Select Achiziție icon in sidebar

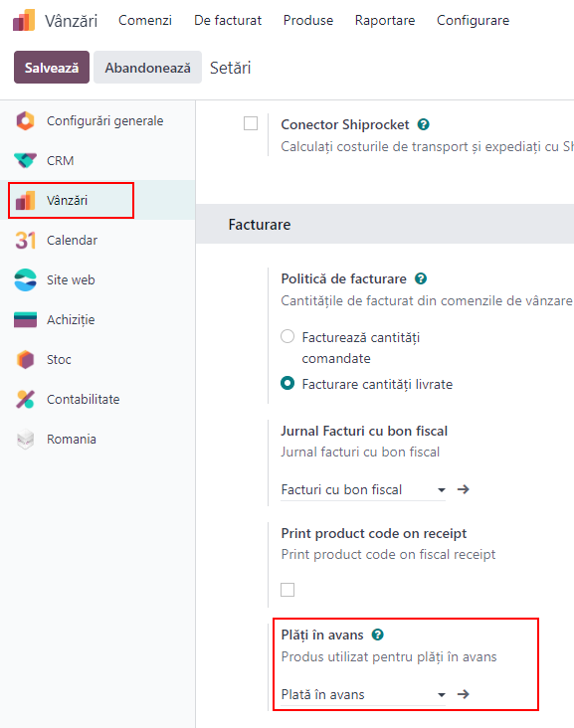coord(25,320)
